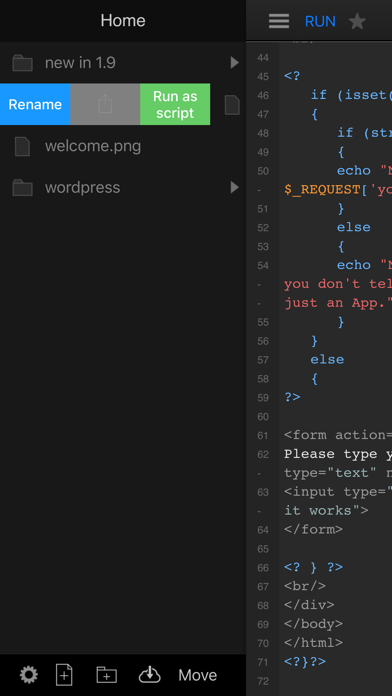Click the swiped file's document icon

click(232, 105)
